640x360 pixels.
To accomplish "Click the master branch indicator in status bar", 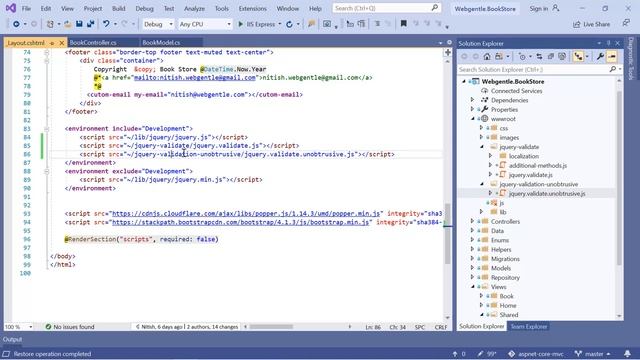I will (592, 354).
